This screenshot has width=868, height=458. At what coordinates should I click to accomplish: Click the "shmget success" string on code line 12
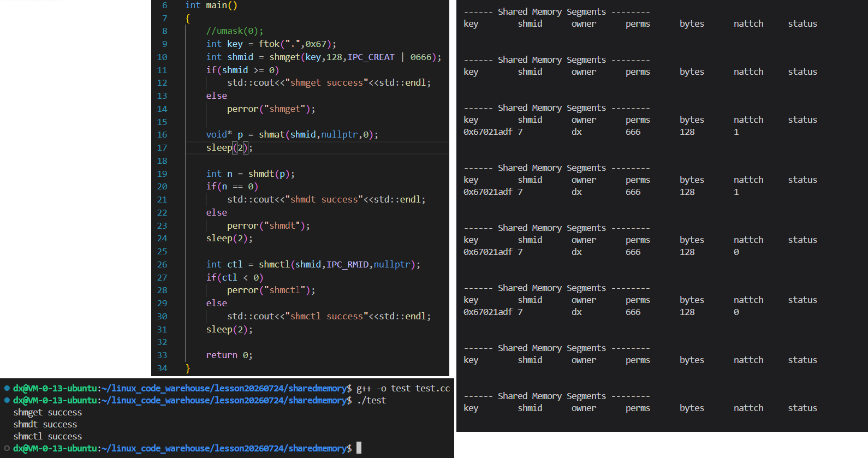point(326,83)
